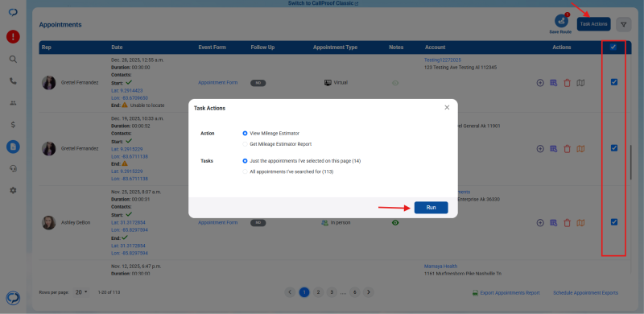Go to the next page with the right chevron
Screen dimensions: 644x314
pos(369,292)
